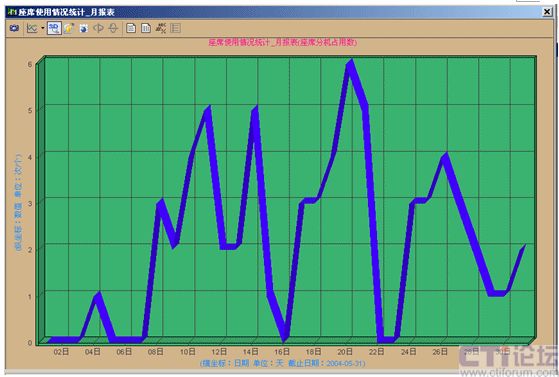Click the ABC labels toolbar icon
This screenshot has width=559, height=377.
pos(161,28)
